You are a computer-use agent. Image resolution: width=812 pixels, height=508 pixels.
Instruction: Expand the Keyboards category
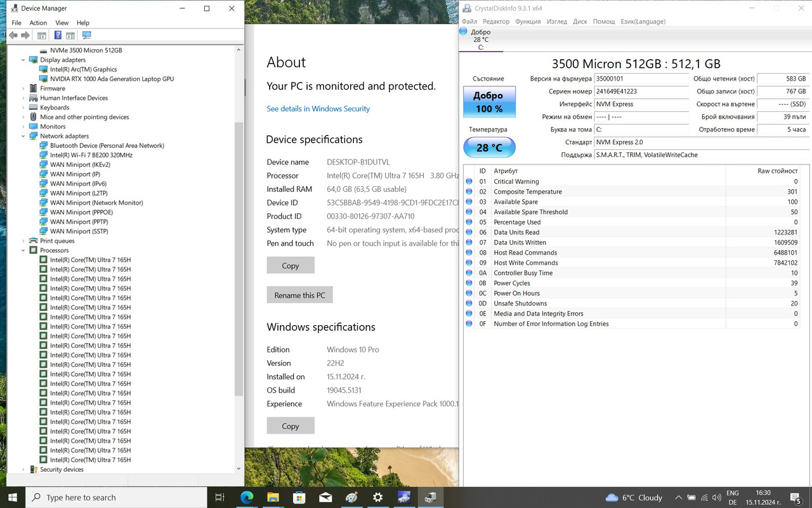(x=23, y=107)
